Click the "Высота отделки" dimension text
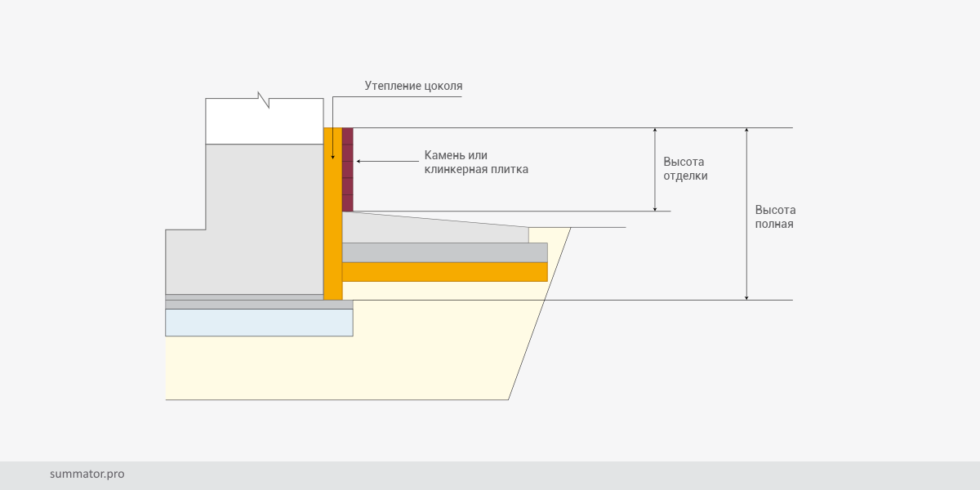Viewport: 980px width, 490px height. coord(684,169)
